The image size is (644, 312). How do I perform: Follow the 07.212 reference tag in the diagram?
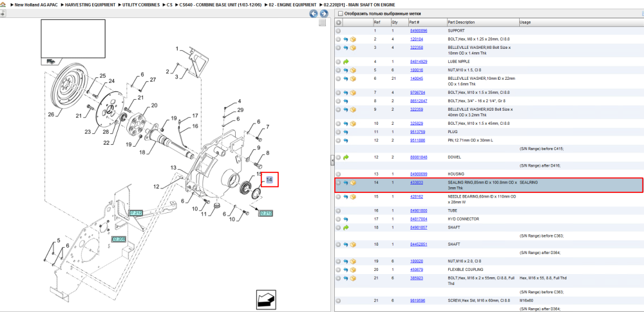point(136,213)
